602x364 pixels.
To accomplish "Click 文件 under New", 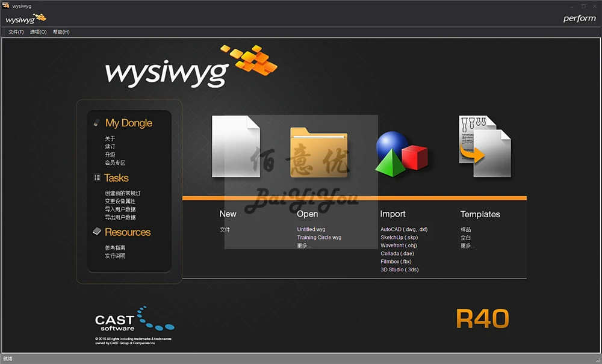I will point(225,229).
